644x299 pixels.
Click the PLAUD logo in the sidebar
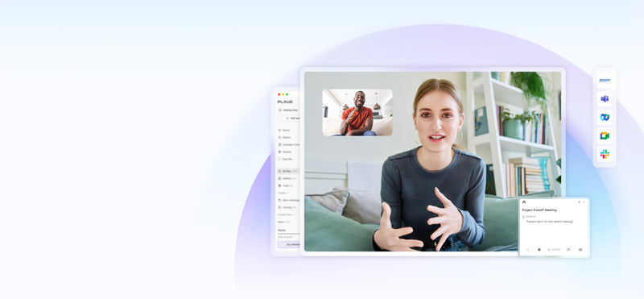tap(285, 102)
